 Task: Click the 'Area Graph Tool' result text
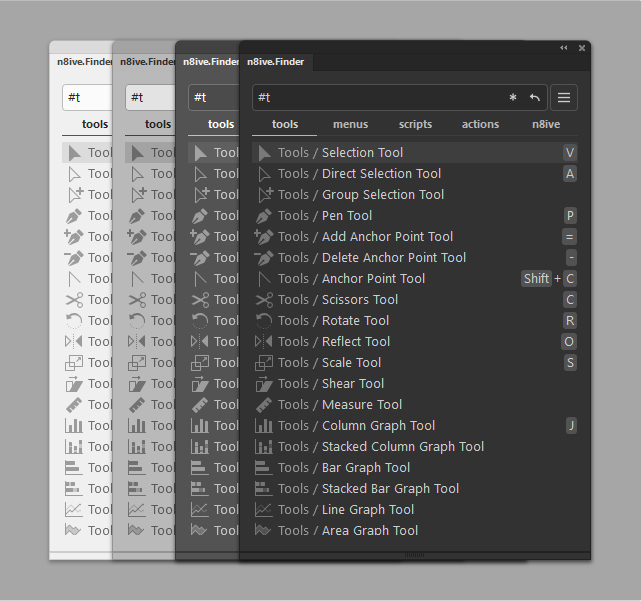pos(370,531)
